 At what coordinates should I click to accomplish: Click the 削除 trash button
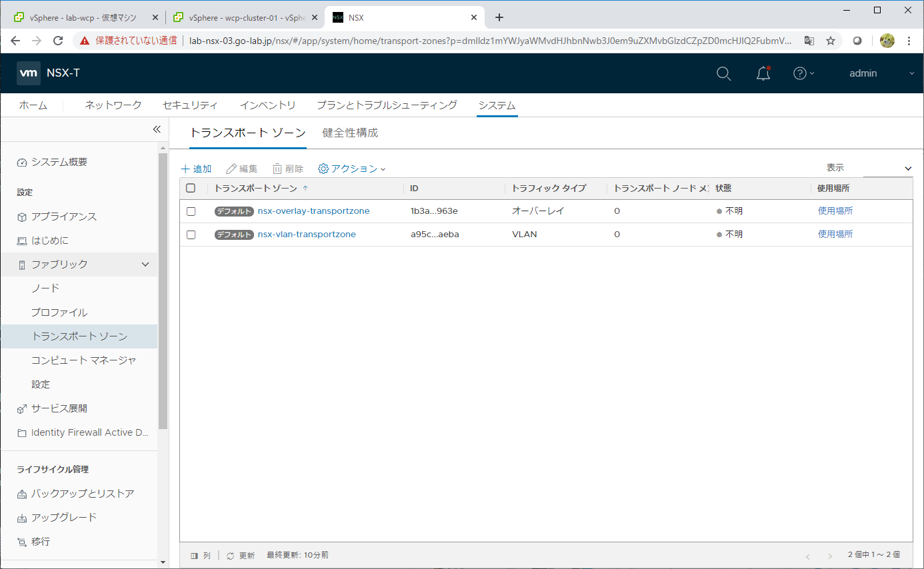point(288,169)
